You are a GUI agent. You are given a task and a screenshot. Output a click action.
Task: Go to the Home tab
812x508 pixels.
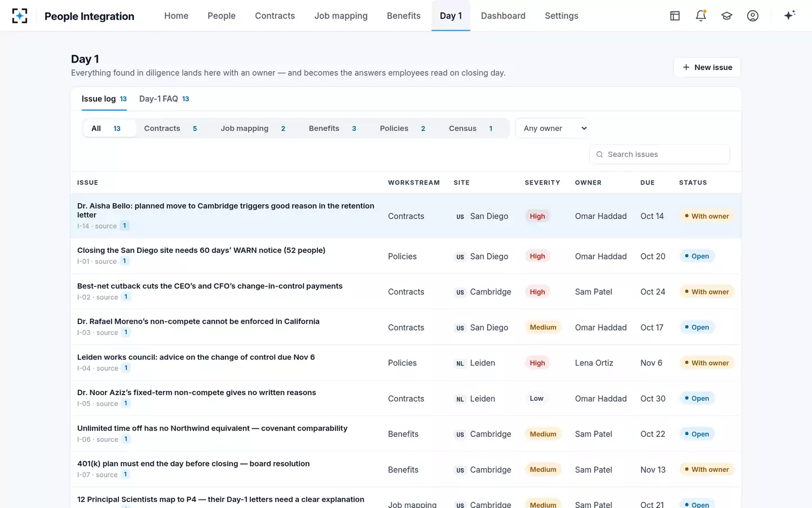[x=176, y=16]
